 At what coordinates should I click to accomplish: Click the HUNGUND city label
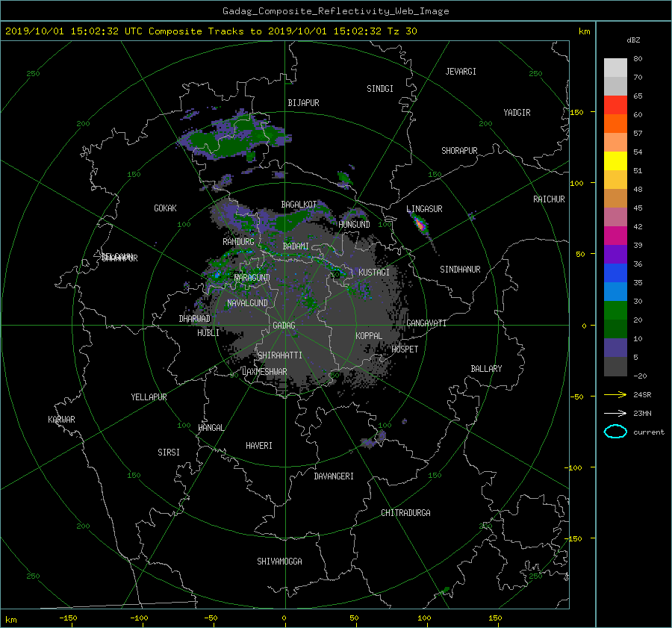point(354,225)
